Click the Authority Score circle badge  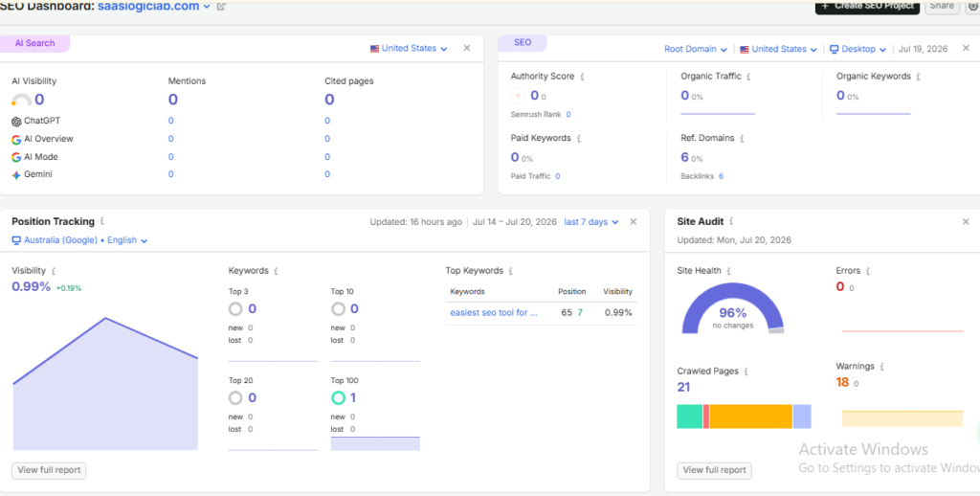[518, 96]
